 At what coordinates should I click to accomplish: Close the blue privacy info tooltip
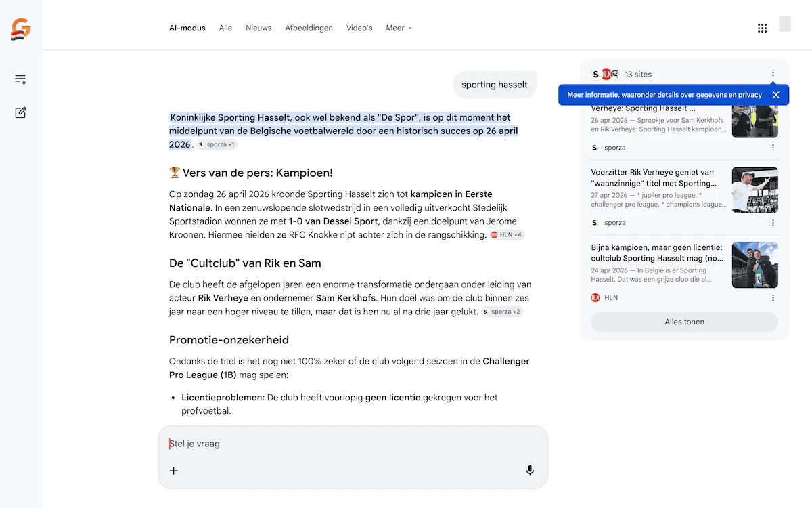tap(776, 95)
